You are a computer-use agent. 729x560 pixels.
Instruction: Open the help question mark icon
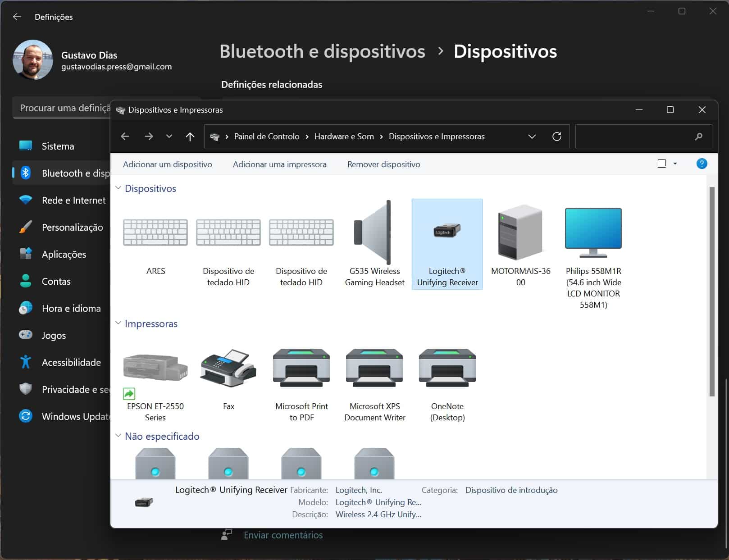click(702, 164)
